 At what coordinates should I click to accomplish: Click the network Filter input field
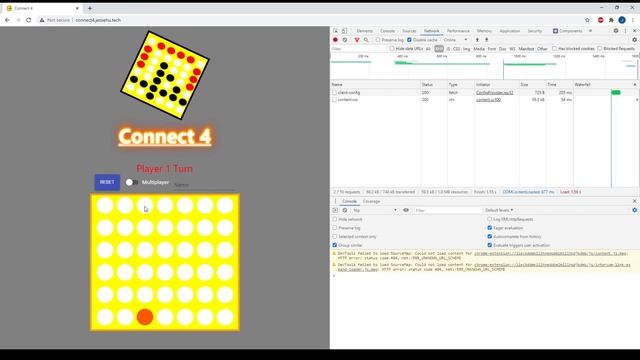point(358,49)
